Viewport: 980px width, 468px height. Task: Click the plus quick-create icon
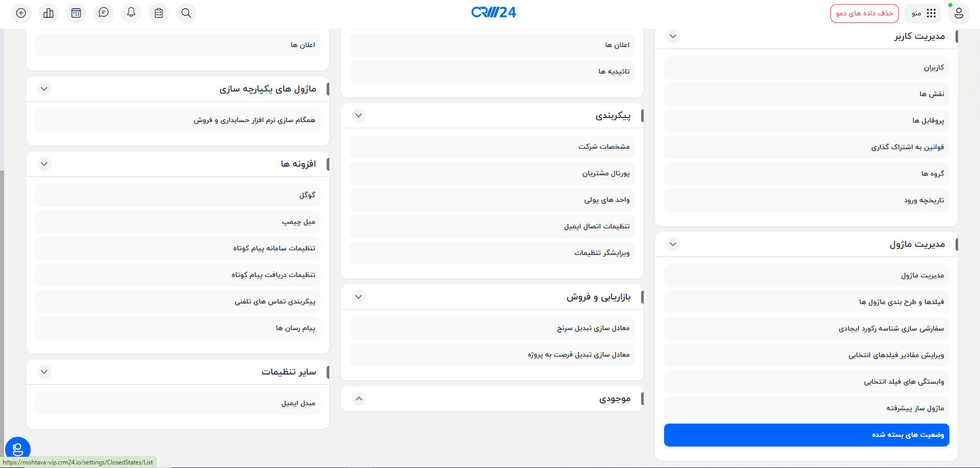(x=21, y=13)
